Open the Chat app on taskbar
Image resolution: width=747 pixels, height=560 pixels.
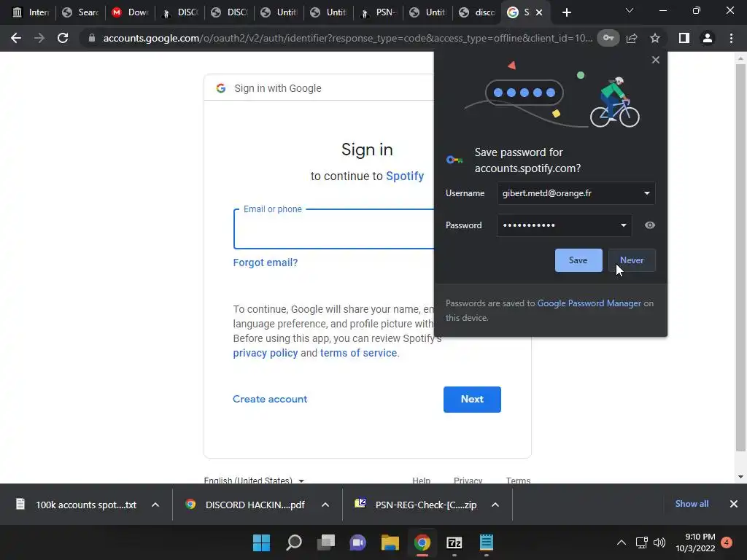coord(357,542)
